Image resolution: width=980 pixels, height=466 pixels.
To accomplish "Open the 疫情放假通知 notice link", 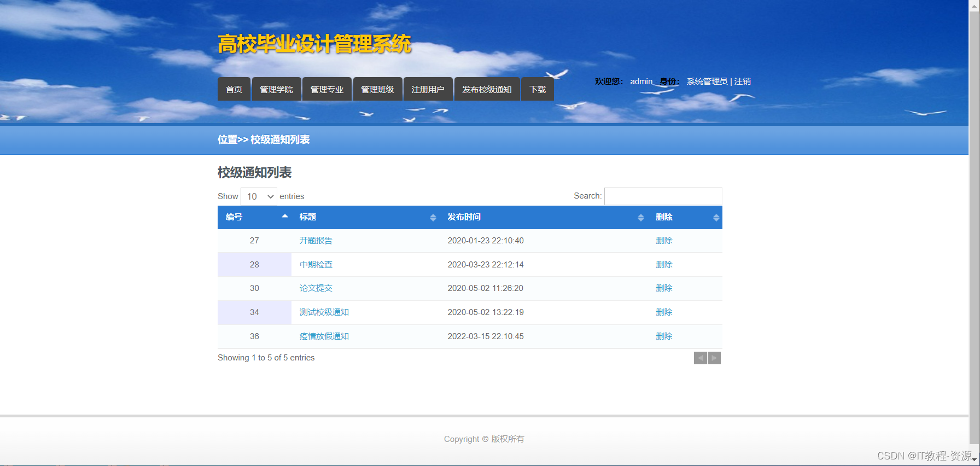I will point(324,336).
